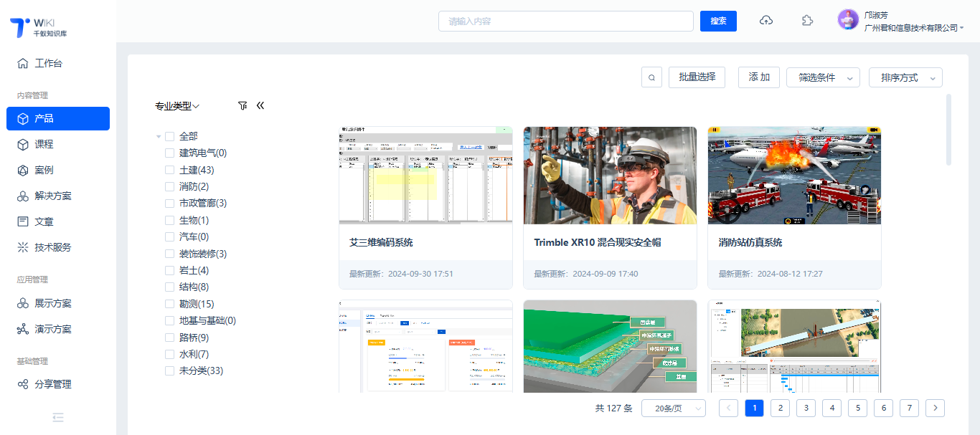Image resolution: width=980 pixels, height=435 pixels.
Task: Click the 添加 button
Action: pos(759,77)
